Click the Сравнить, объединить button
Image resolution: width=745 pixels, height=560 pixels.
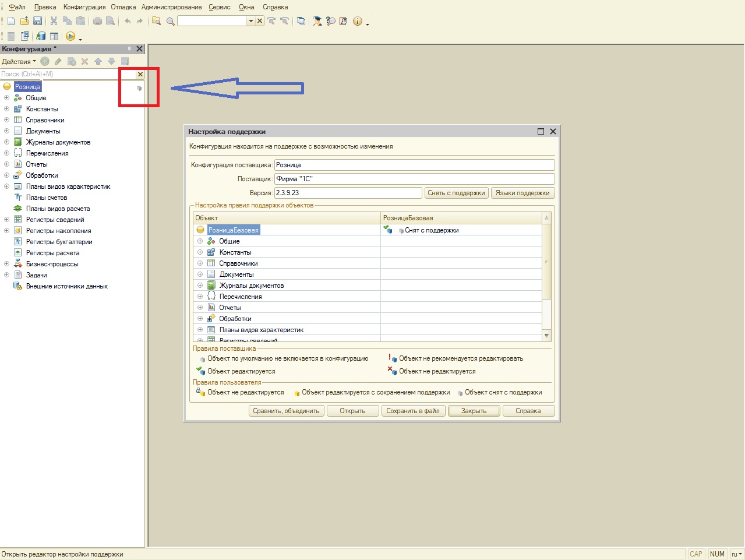(x=286, y=411)
